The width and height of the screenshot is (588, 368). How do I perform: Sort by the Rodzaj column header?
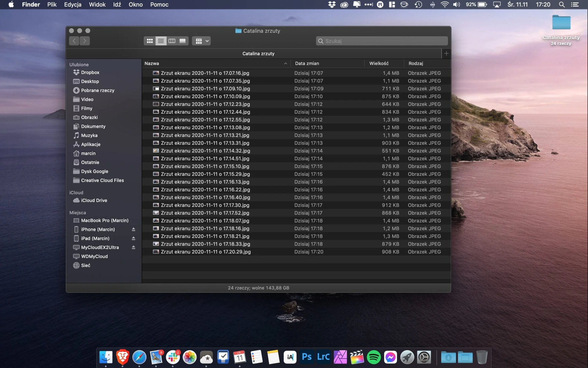427,63
